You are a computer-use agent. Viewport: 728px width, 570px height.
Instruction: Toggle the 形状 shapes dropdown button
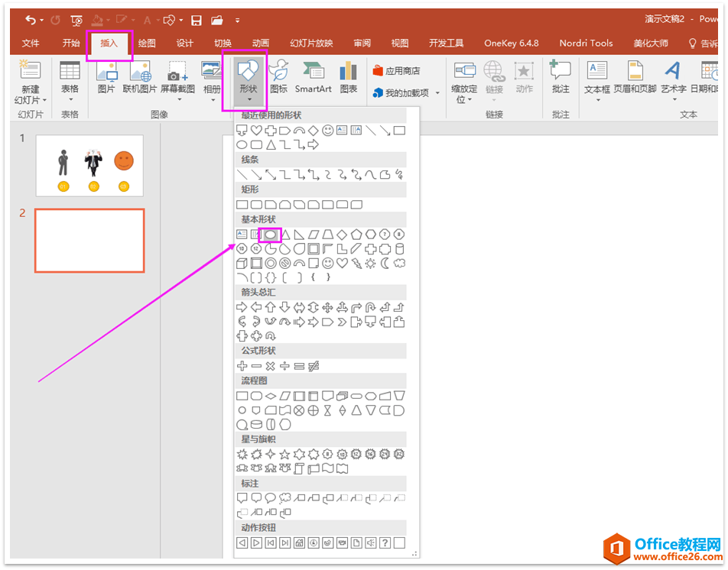[x=249, y=82]
